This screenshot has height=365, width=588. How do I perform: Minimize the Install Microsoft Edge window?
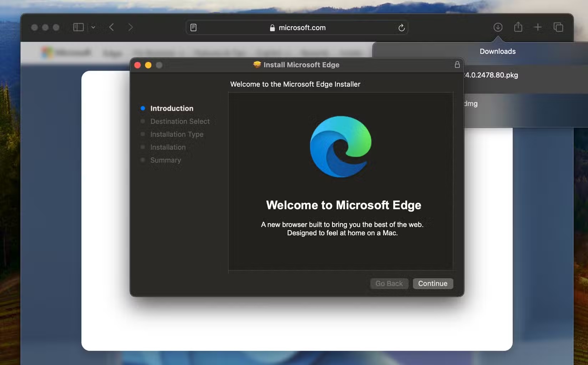[148, 65]
